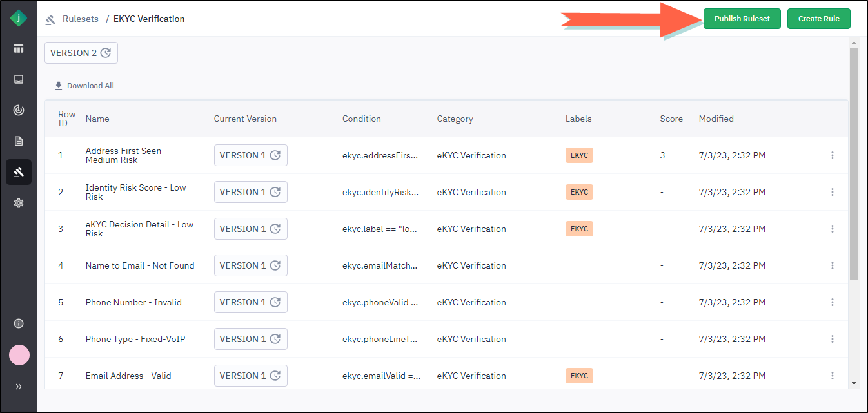Open the inbox icon in sidebar
Image resolution: width=868 pixels, height=413 pixels.
click(19, 79)
